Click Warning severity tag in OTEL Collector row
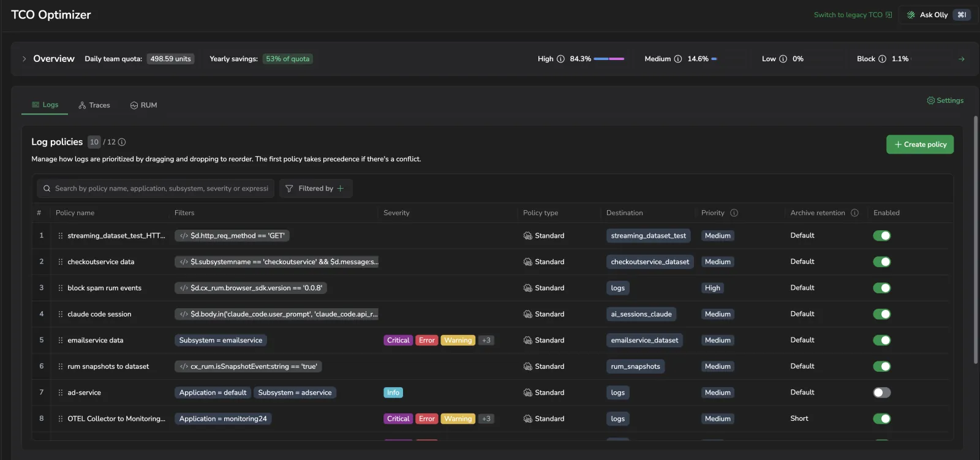980x460 pixels. click(x=458, y=419)
